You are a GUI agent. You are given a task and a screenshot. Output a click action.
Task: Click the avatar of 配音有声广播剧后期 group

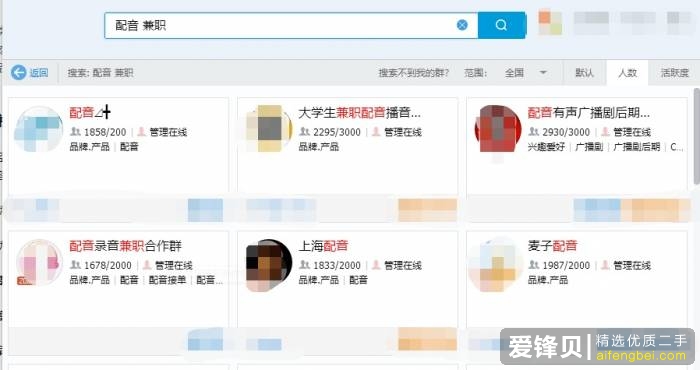click(498, 129)
